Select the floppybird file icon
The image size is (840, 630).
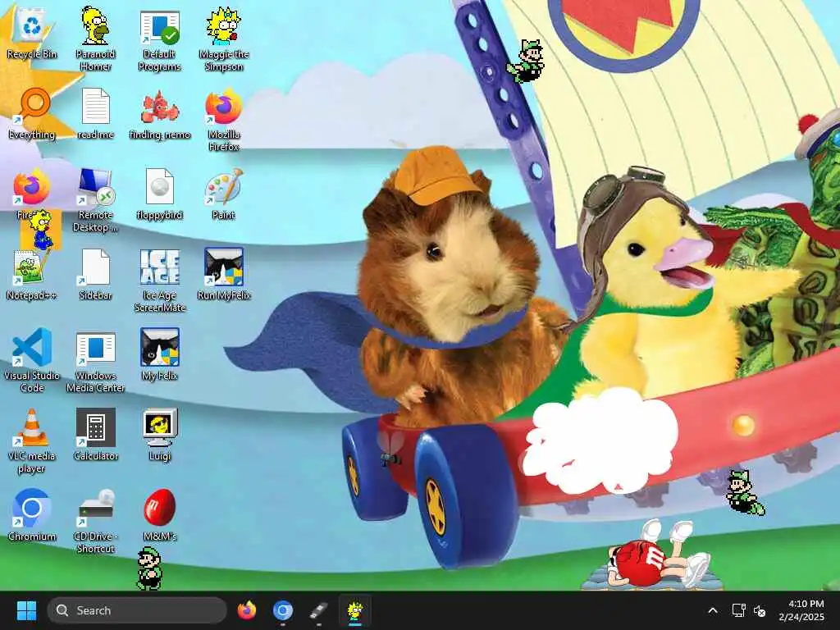[x=160, y=194]
